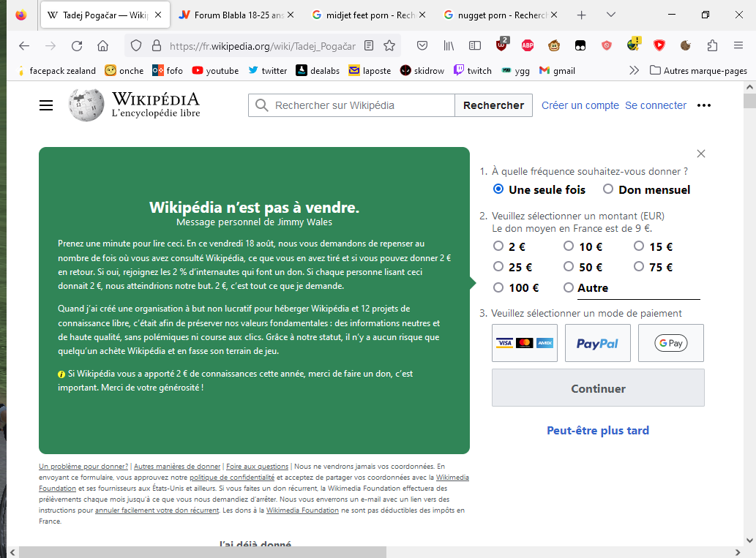Open the tracking protection shield
This screenshot has width=756, height=558.
pos(136,46)
